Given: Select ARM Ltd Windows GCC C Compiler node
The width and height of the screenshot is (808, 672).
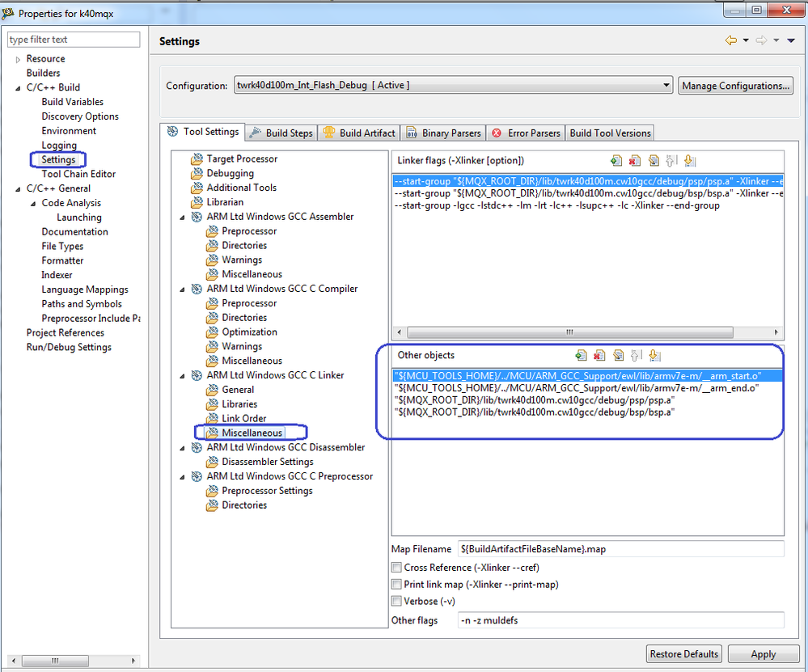Looking at the screenshot, I should [282, 289].
